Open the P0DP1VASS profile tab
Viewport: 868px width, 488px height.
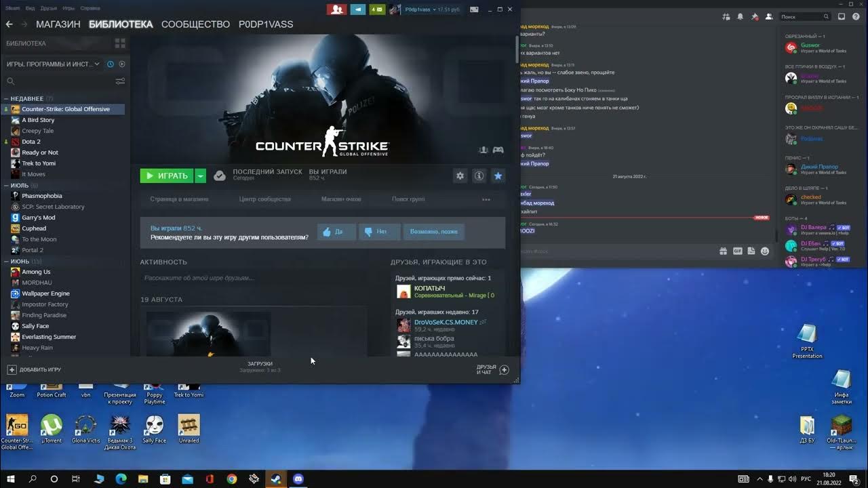[x=266, y=24]
